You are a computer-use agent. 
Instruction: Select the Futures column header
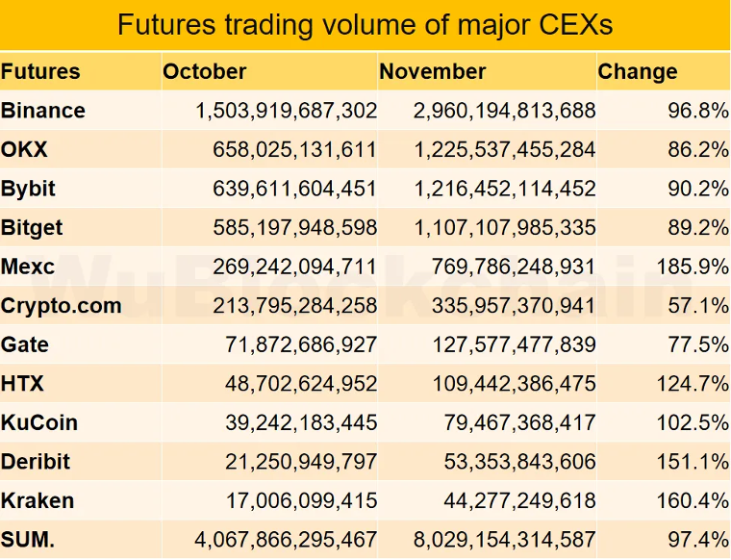point(40,72)
